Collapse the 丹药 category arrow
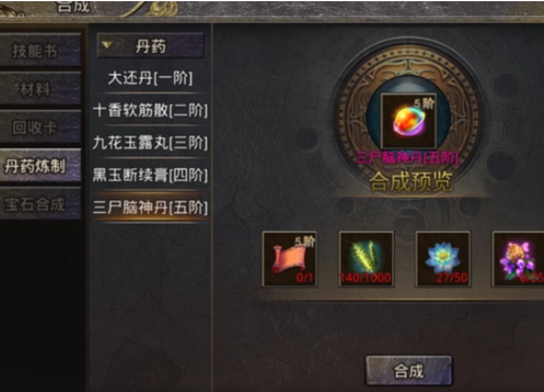544x392 pixels. click(x=107, y=45)
